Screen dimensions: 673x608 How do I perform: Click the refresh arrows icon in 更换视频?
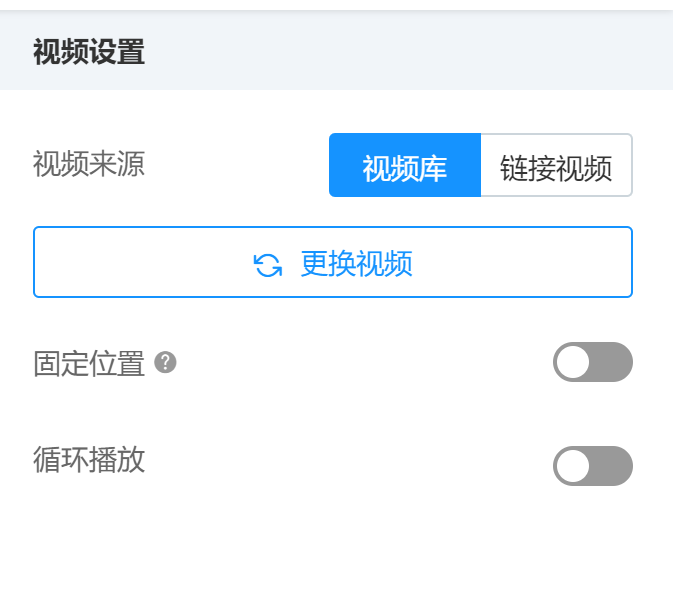point(268,265)
